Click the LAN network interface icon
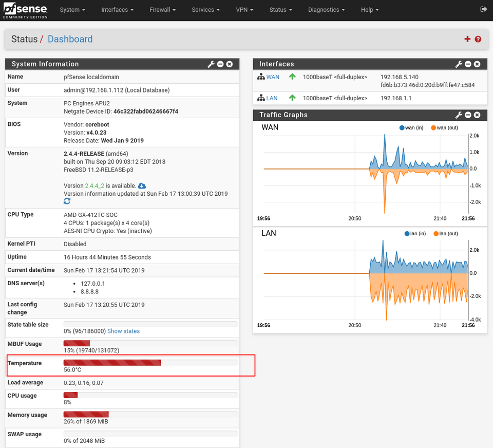Screen dimensions: 493x448 coord(261,98)
